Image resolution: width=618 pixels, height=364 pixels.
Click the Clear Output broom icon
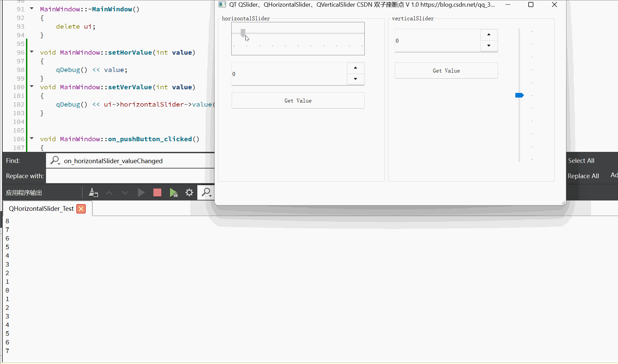[93, 192]
